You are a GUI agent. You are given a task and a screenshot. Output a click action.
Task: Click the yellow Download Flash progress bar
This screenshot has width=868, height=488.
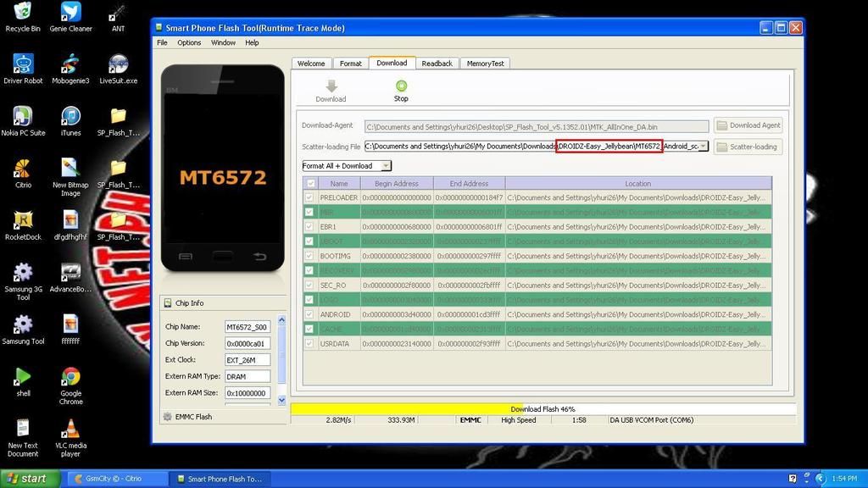(407, 409)
